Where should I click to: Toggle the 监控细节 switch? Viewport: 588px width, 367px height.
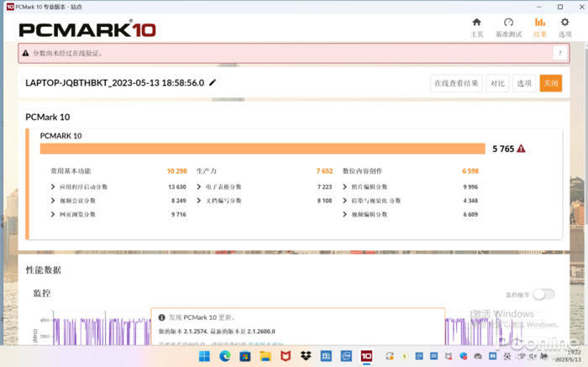(x=543, y=294)
